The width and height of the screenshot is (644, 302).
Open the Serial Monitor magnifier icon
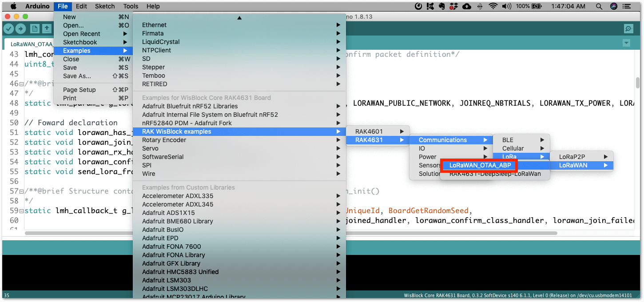pyautogui.click(x=628, y=28)
